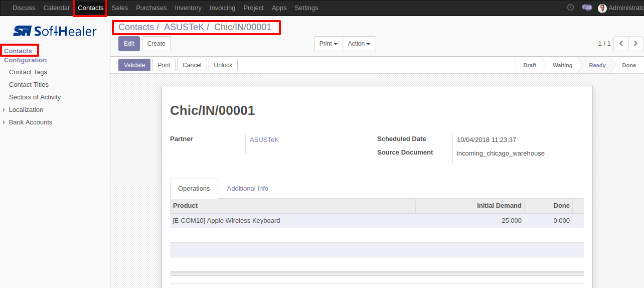This screenshot has height=288, width=644.
Task: Open the ASUSTeK partner link
Action: click(x=264, y=140)
